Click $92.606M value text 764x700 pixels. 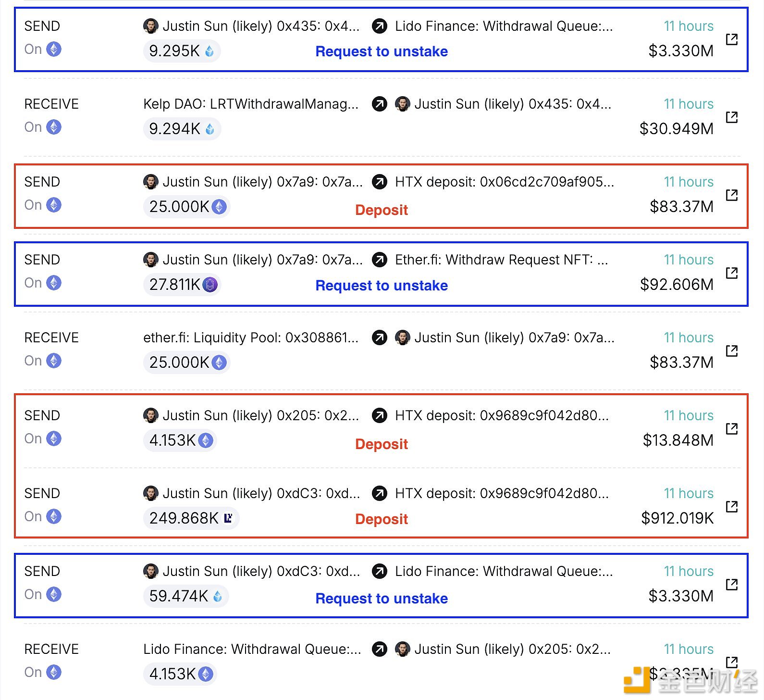(677, 285)
